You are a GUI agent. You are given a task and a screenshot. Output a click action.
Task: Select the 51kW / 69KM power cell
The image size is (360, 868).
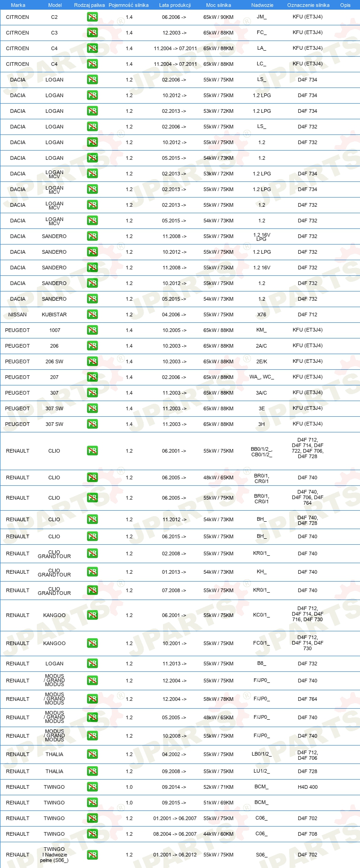pyautogui.click(x=219, y=803)
